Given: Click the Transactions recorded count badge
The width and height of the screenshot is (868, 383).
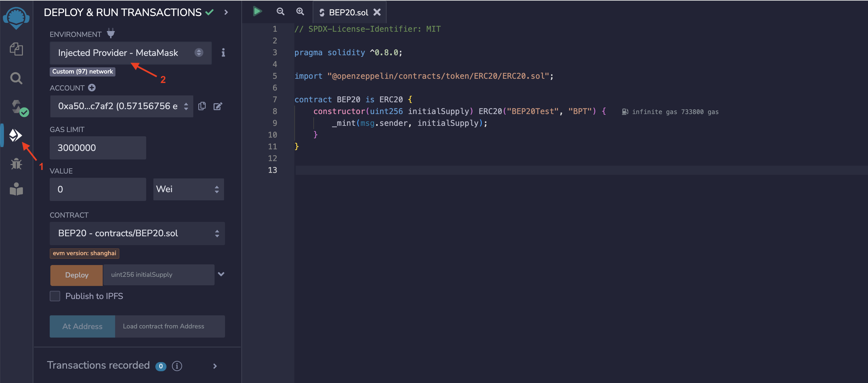Looking at the screenshot, I should click(161, 366).
